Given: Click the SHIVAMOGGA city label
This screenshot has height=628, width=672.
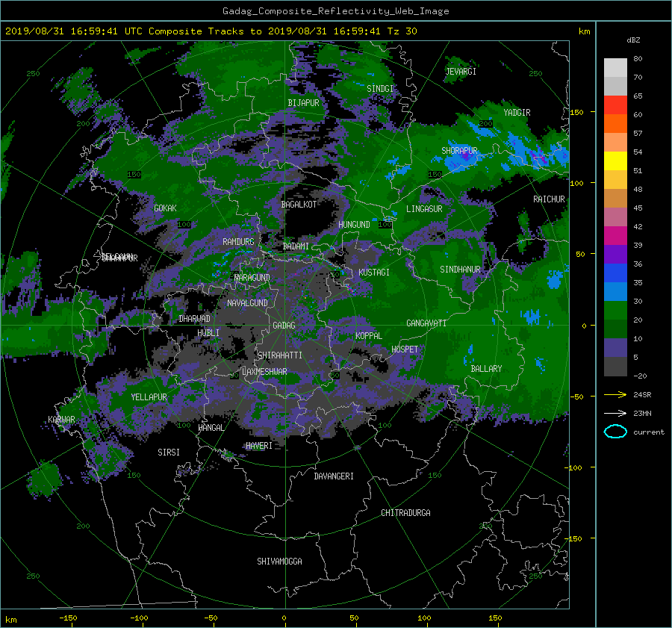Looking at the screenshot, I should [279, 562].
